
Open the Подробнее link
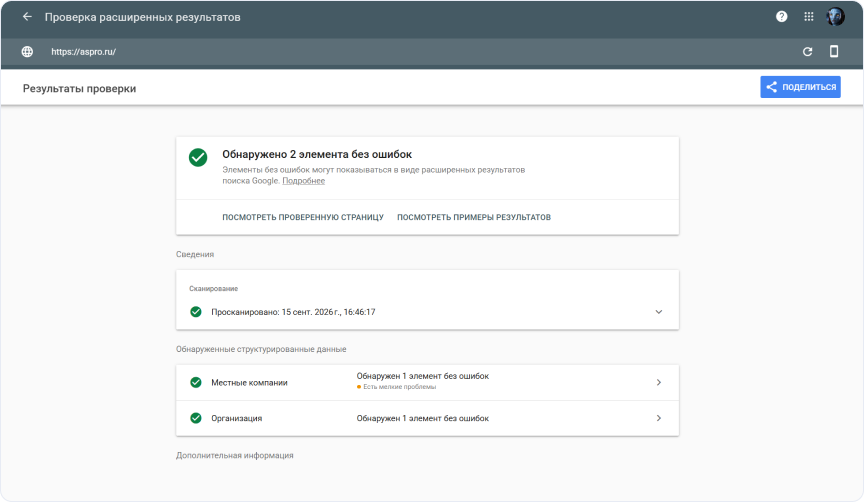point(304,181)
